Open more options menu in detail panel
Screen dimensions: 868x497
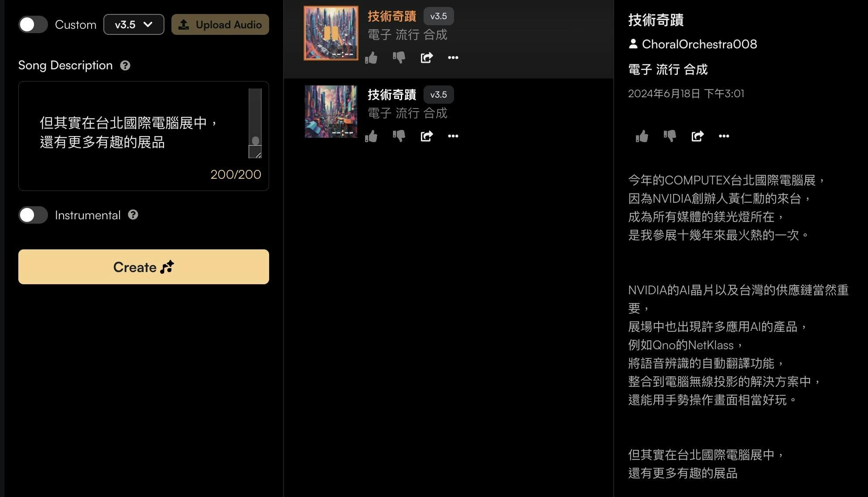point(724,136)
